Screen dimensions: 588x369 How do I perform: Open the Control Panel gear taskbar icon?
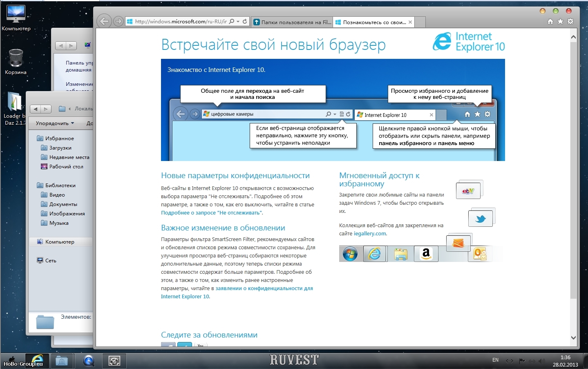(x=114, y=360)
